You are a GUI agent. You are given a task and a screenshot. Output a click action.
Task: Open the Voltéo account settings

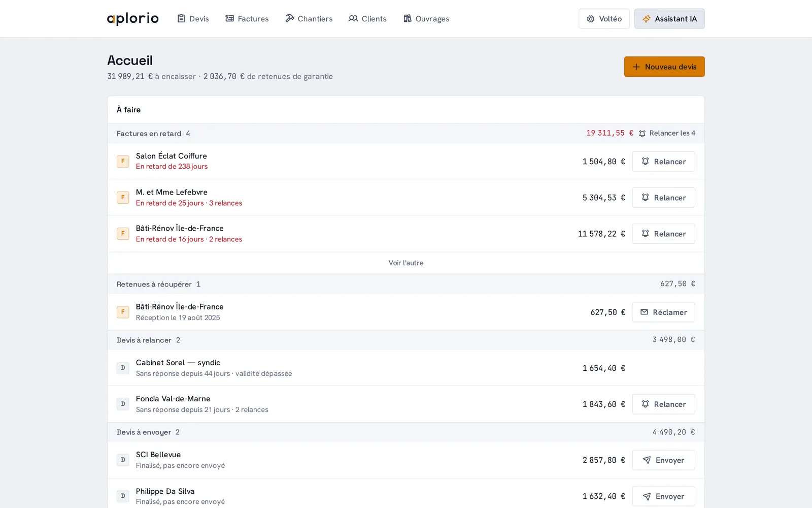tap(604, 19)
